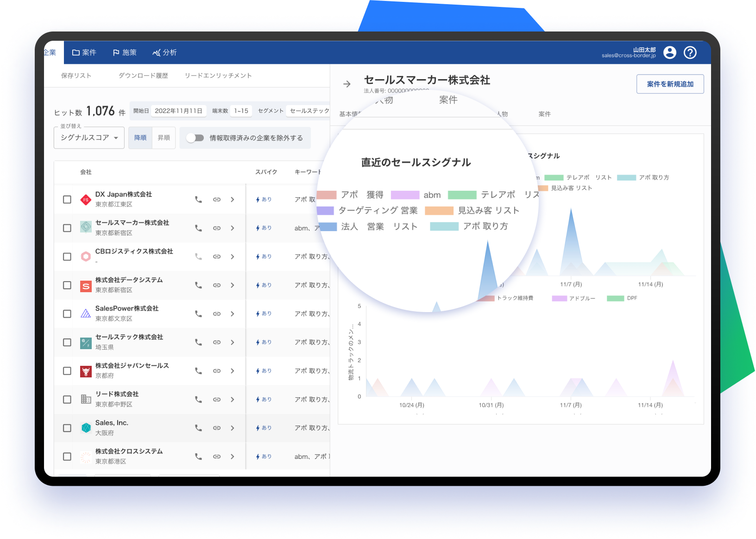Select 昇順 sort order
The image size is (756, 539).
pyautogui.click(x=164, y=138)
